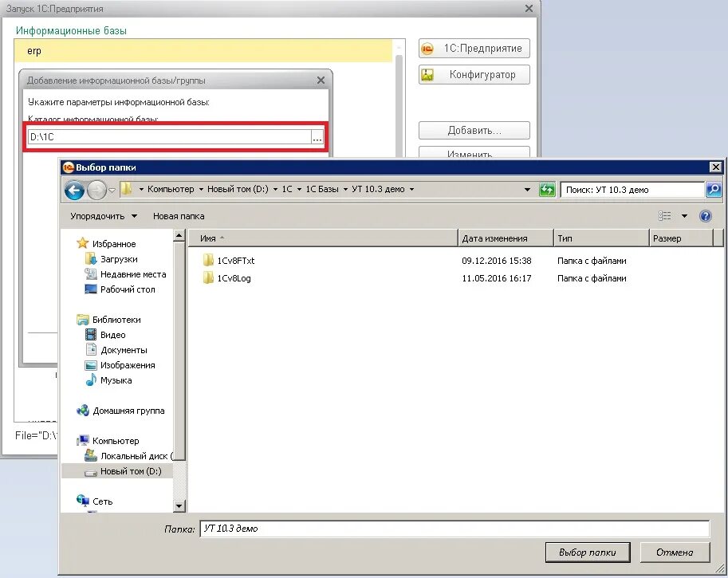Click the search field УТ 10.3 демо
728x578 pixels.
coord(632,190)
